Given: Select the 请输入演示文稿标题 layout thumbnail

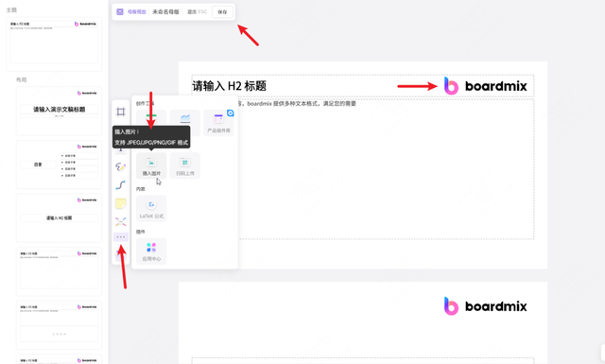Looking at the screenshot, I should pos(59,112).
